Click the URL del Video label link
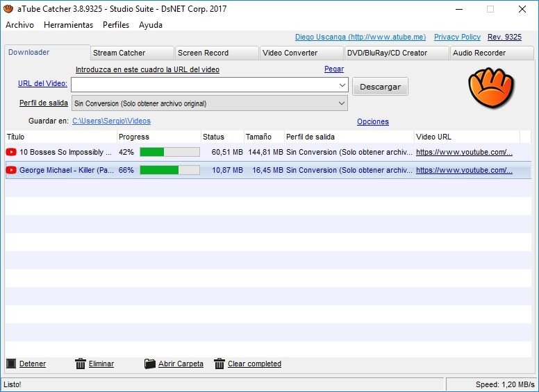This screenshot has height=392, width=539. [x=42, y=83]
